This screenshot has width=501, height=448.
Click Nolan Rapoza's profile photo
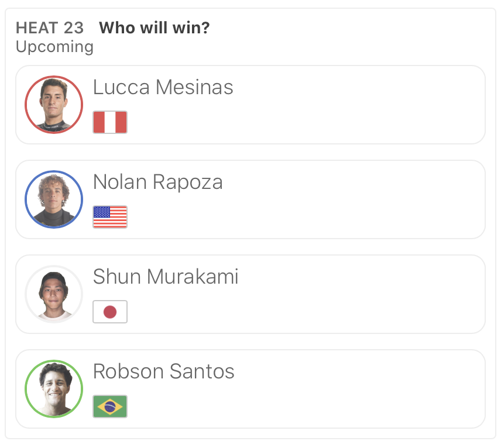click(54, 199)
